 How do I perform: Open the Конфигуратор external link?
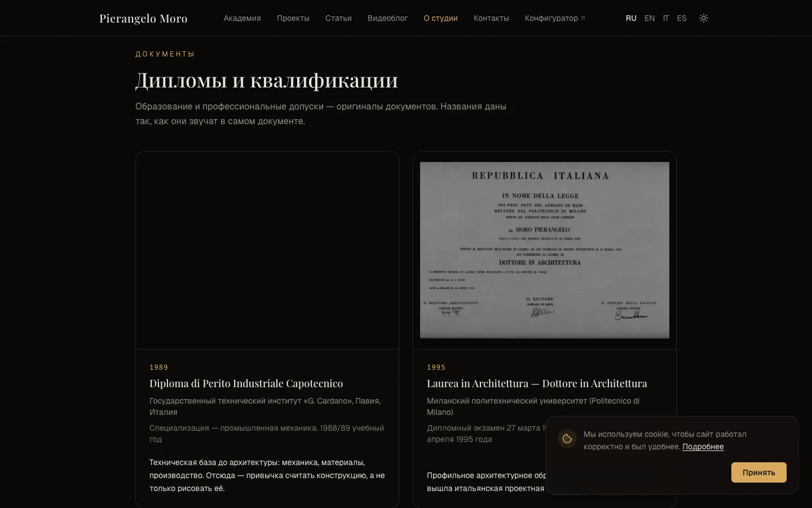555,18
